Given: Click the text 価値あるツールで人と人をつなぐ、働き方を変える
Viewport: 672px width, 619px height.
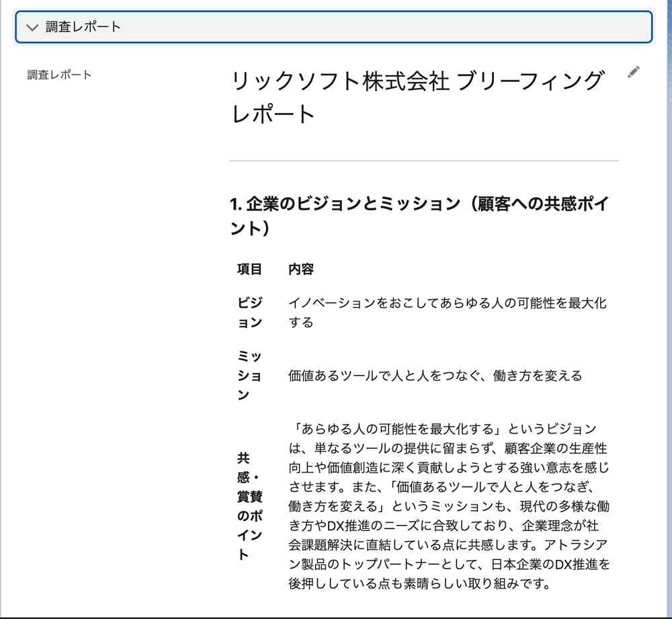Looking at the screenshot, I should coord(435,376).
